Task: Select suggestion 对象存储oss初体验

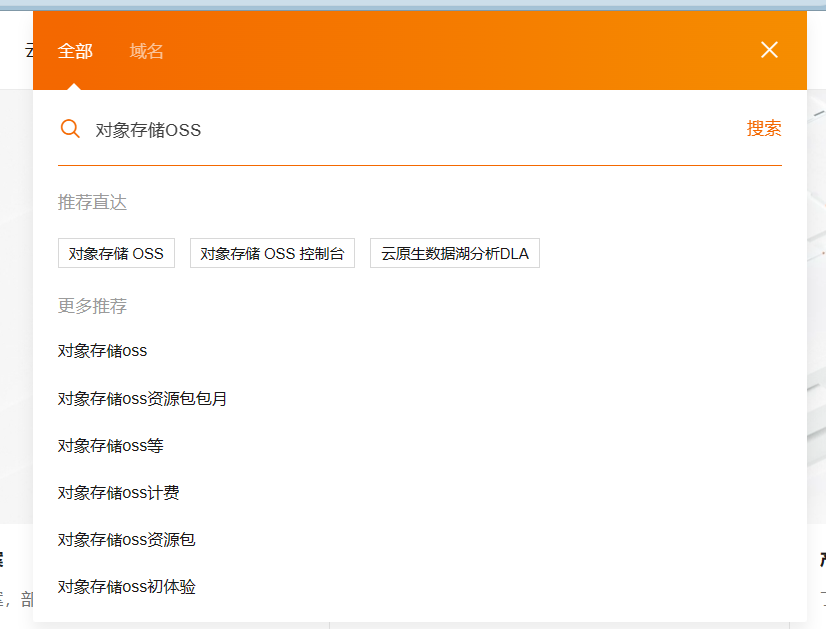Action: coord(126,586)
